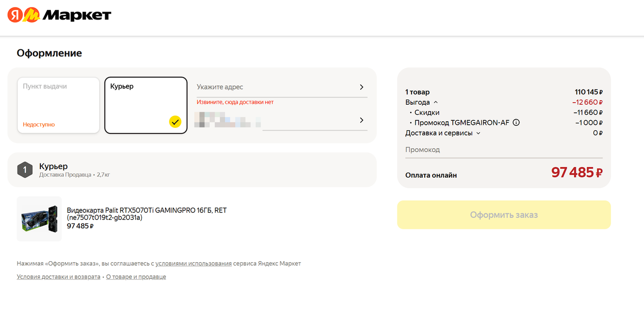644x315 pixels.
Task: Click the Оплата онлайн label
Action: (431, 176)
